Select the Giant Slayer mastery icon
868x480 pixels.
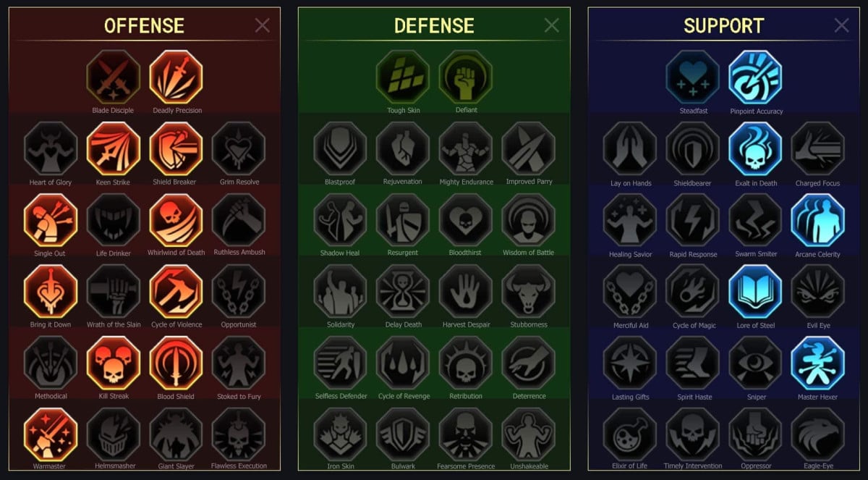pyautogui.click(x=176, y=434)
